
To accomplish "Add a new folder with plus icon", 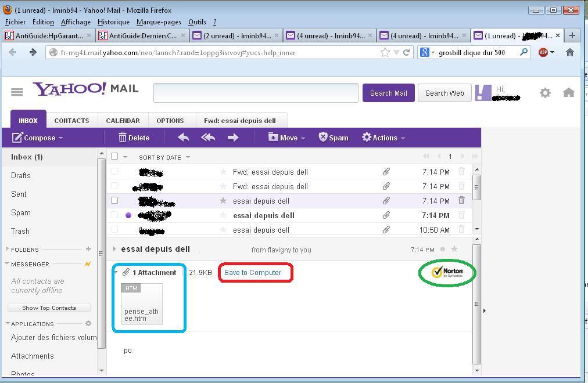I will coord(88,249).
